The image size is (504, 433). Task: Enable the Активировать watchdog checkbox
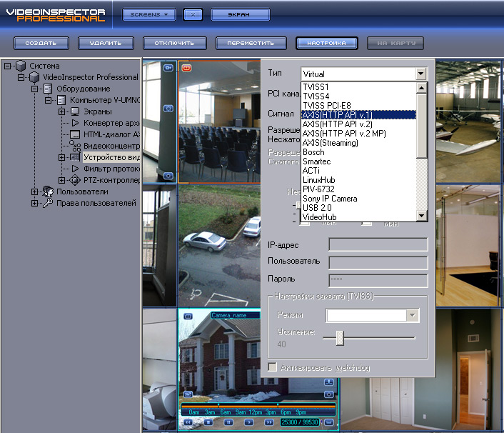click(272, 367)
